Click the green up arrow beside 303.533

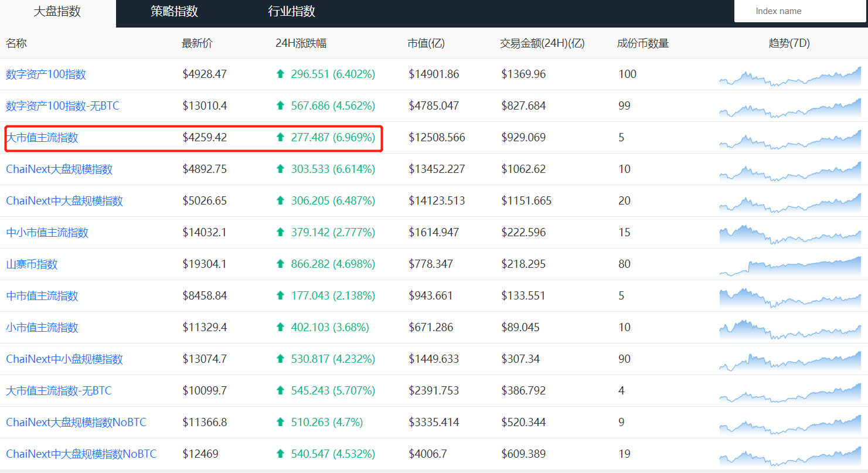pos(280,169)
